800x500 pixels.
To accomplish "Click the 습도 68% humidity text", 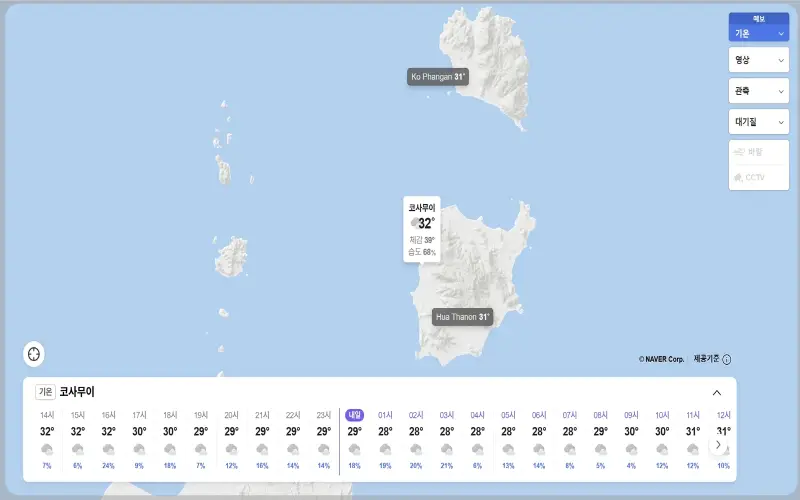I will (422, 252).
